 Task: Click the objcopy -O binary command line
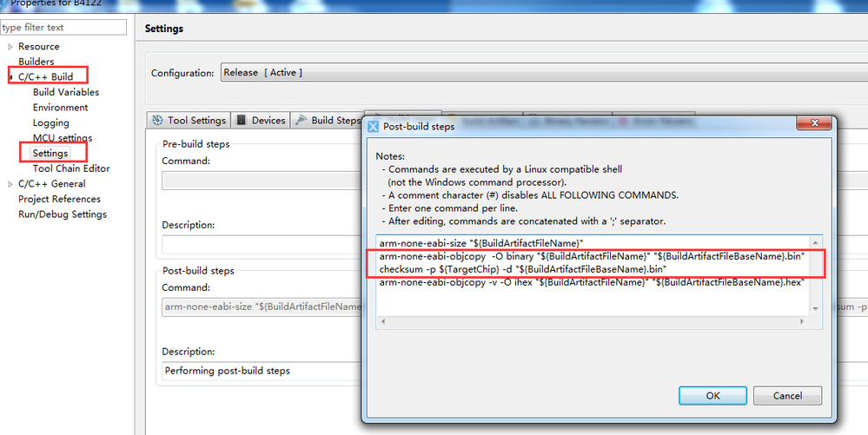[591, 256]
